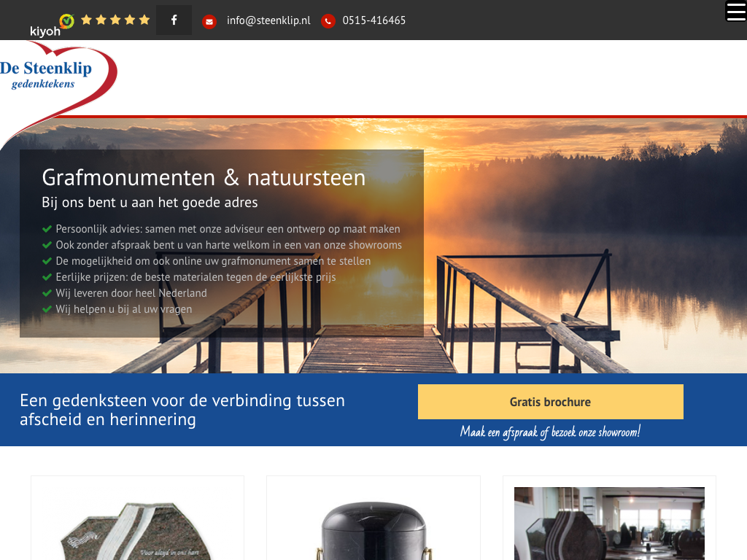Image resolution: width=747 pixels, height=560 pixels.
Task: Request the Gratis brochure
Action: point(550,402)
